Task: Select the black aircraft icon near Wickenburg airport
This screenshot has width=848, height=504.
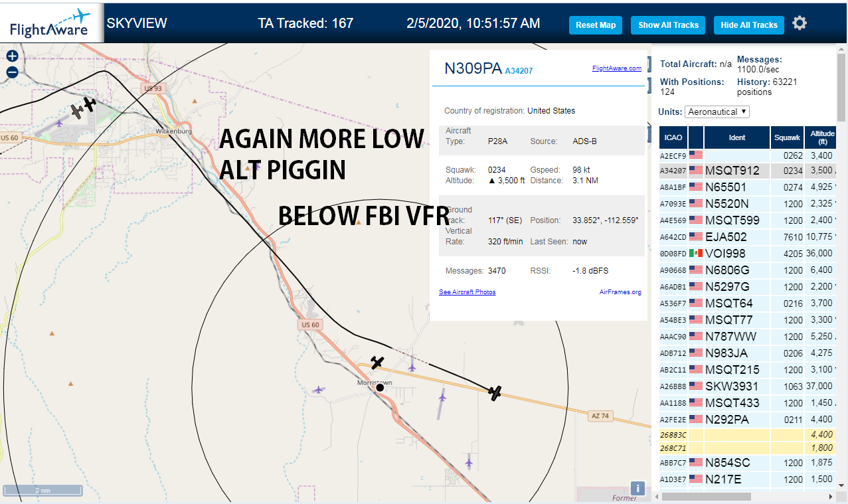Action: click(x=90, y=104)
